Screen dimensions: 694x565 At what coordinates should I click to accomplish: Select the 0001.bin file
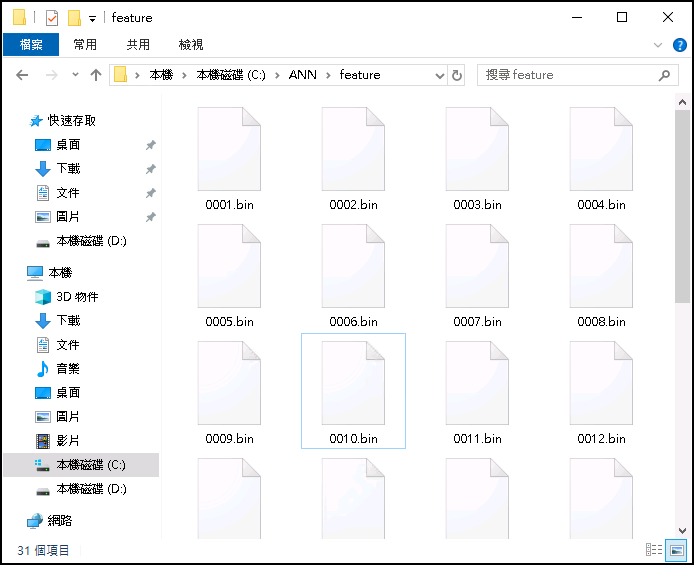pyautogui.click(x=229, y=159)
